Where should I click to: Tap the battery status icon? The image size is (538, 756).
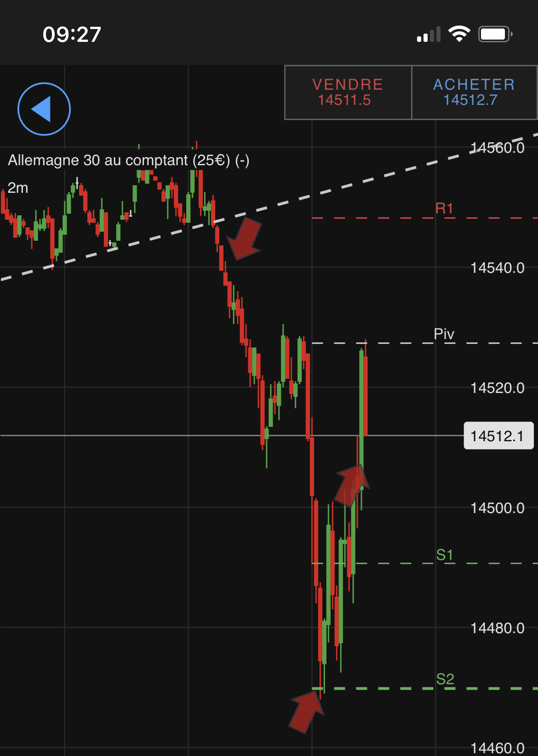[495, 34]
